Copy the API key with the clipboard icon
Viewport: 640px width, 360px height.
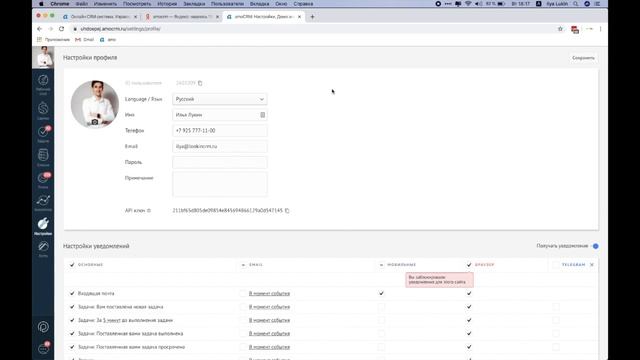[287, 211]
